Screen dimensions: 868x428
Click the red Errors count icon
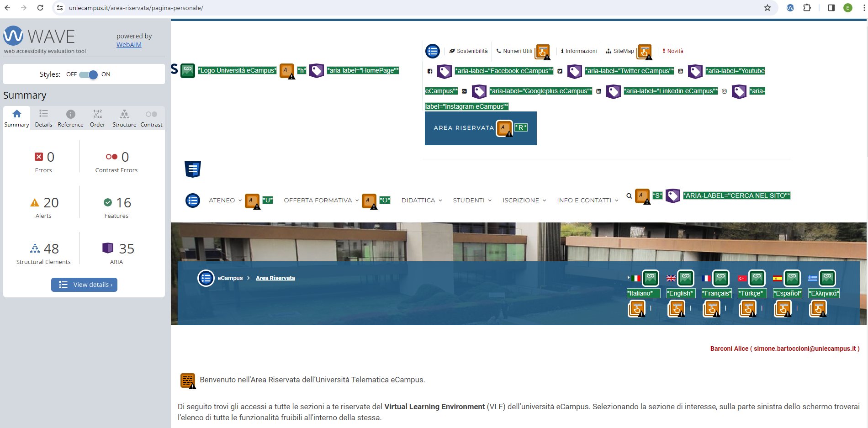coord(39,157)
